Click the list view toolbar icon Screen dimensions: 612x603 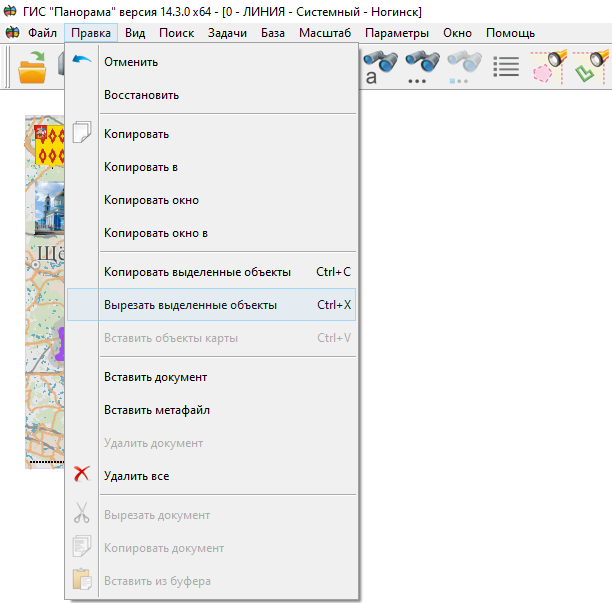coord(507,67)
